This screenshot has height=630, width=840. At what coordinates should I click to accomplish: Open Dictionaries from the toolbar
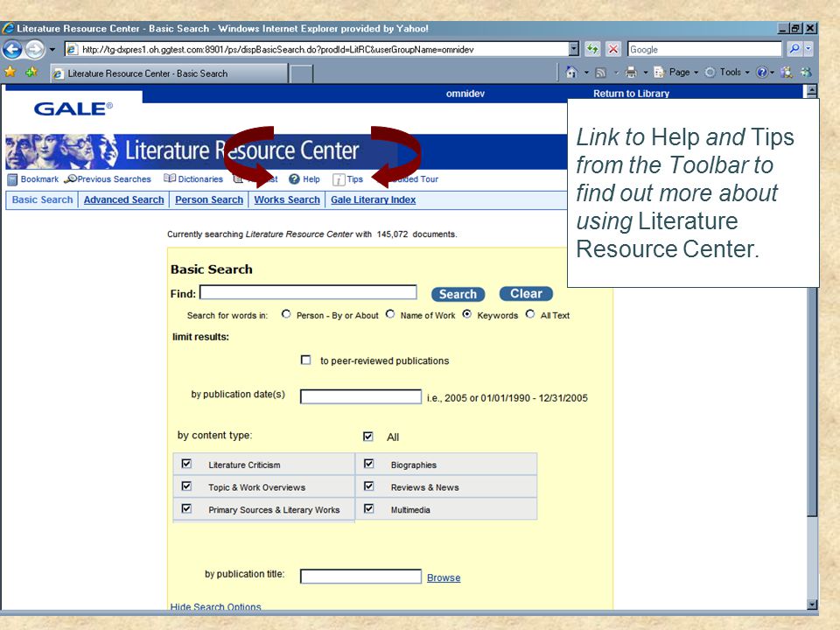click(x=193, y=178)
